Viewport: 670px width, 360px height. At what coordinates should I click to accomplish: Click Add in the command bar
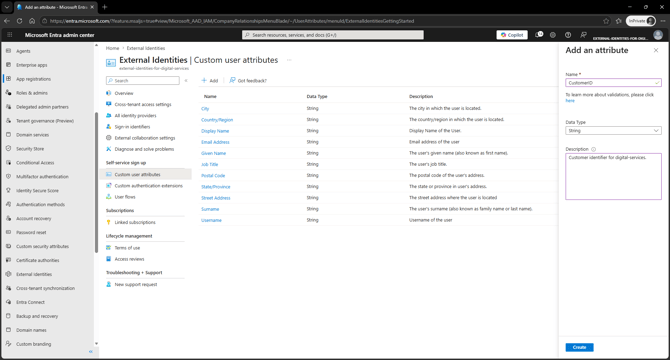tap(210, 80)
